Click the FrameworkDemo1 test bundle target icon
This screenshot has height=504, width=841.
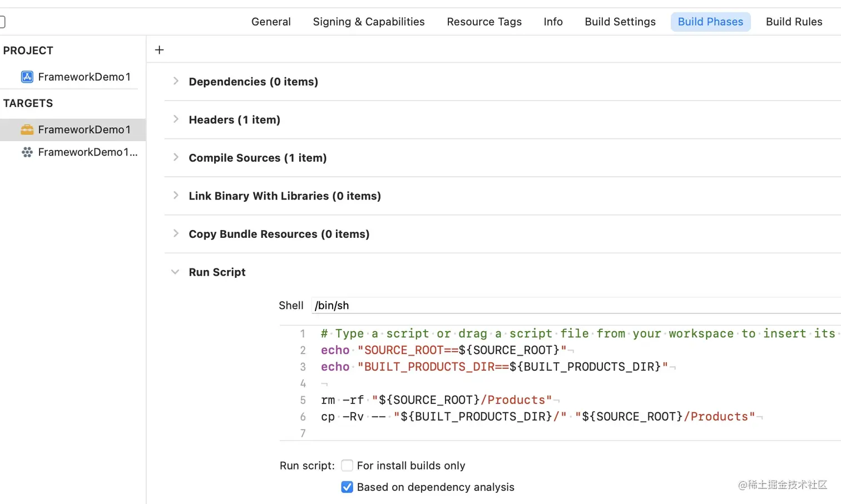click(27, 152)
